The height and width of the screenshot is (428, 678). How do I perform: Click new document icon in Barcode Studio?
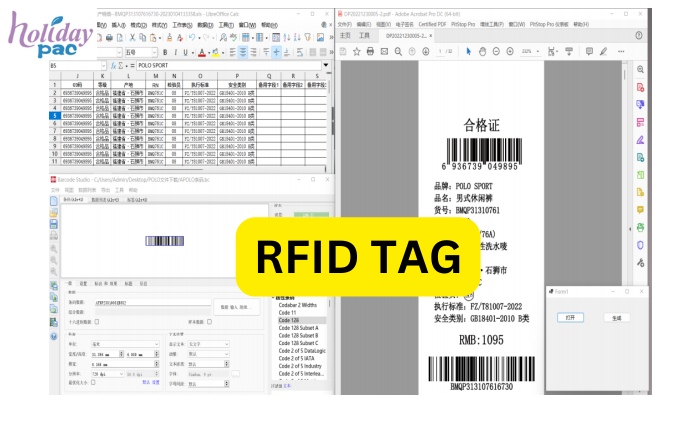[54, 201]
